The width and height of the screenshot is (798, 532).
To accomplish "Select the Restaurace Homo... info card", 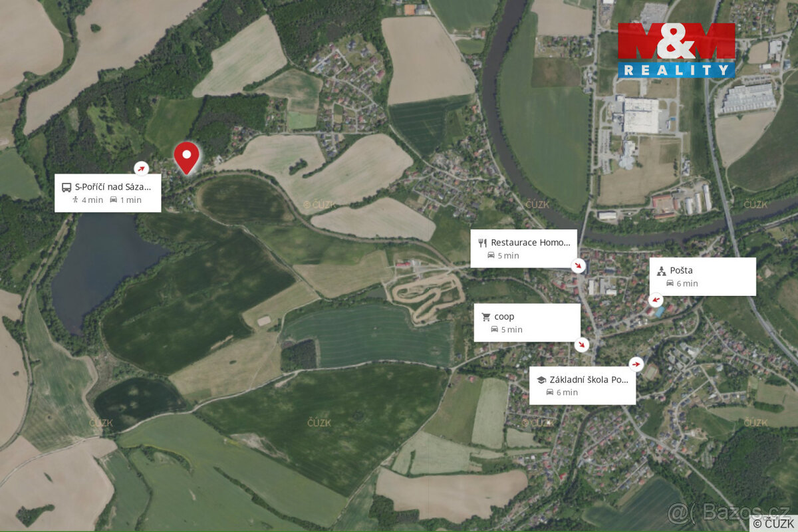I will (524, 249).
